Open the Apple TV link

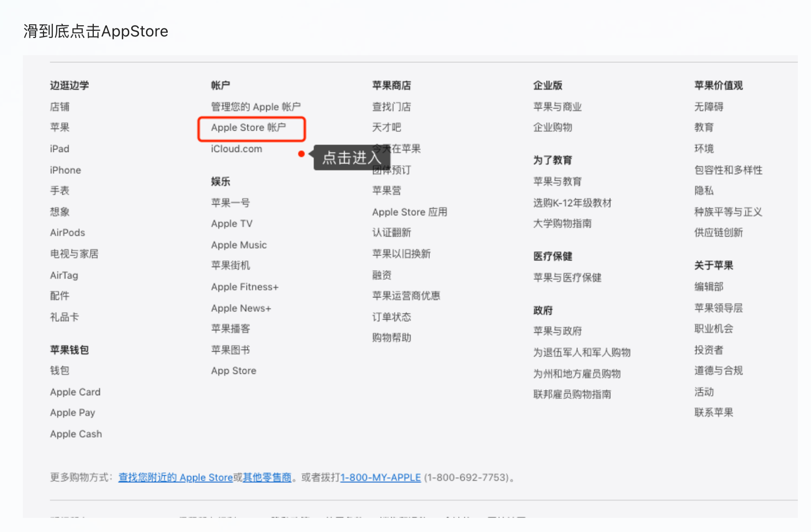pyautogui.click(x=232, y=224)
